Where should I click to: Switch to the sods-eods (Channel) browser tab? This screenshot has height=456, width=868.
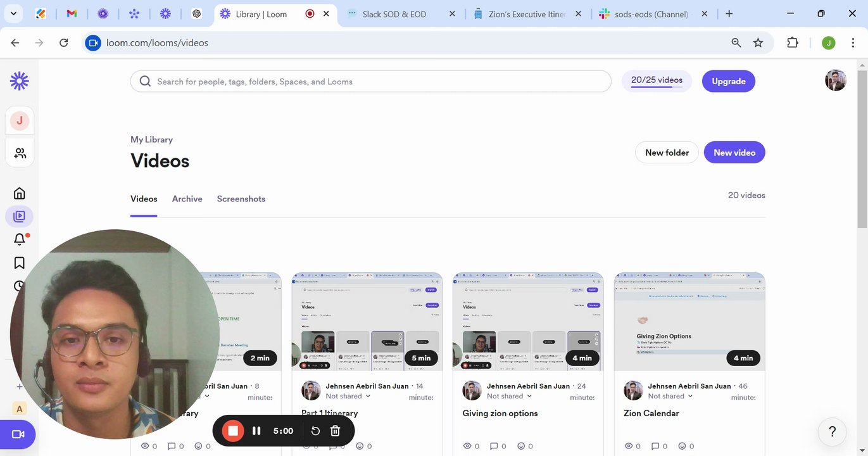pyautogui.click(x=652, y=14)
